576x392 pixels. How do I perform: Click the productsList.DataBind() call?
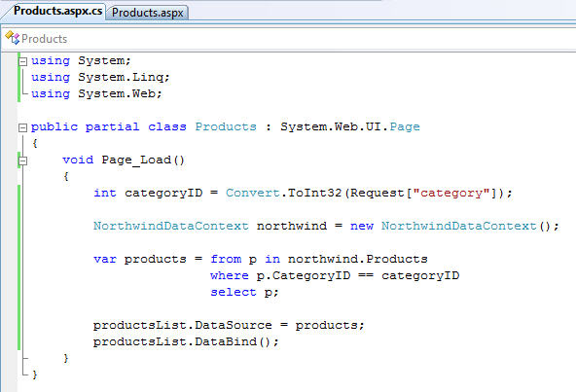point(186,341)
